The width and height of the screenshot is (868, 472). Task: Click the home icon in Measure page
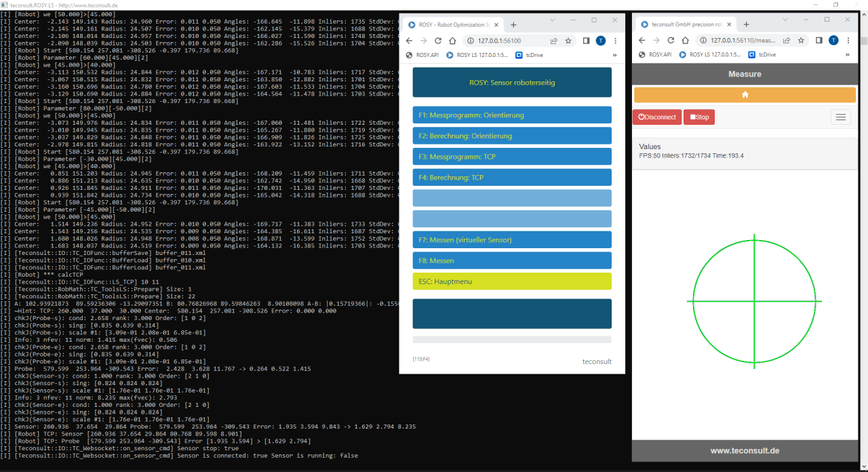[x=745, y=95]
